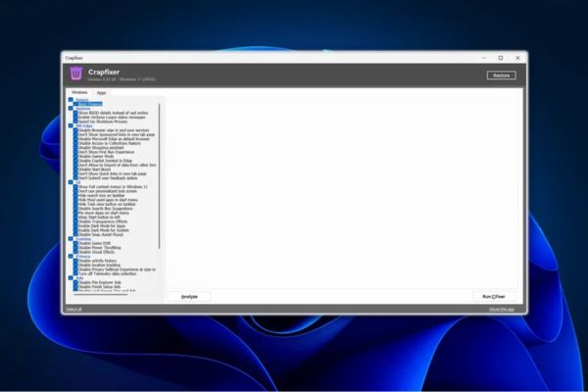
Task: Select Enable Dark Mode for Apps
Action: click(x=102, y=226)
